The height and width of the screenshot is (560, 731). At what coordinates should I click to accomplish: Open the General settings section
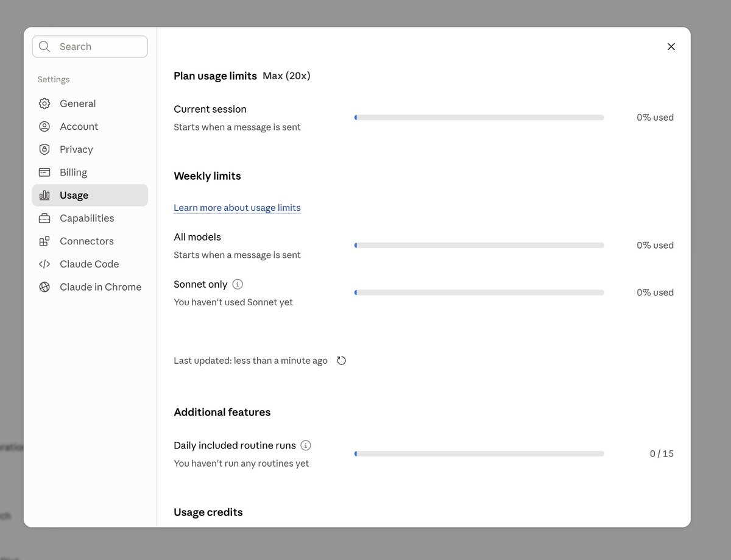(x=90, y=104)
